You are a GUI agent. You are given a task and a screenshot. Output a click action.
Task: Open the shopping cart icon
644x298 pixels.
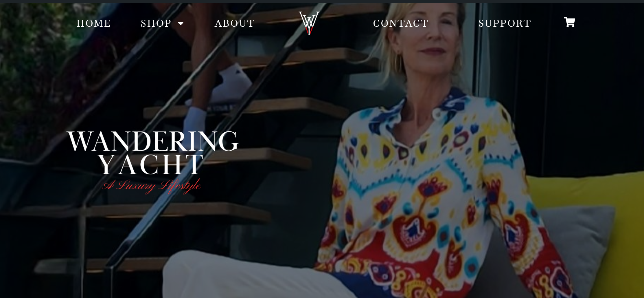click(569, 22)
